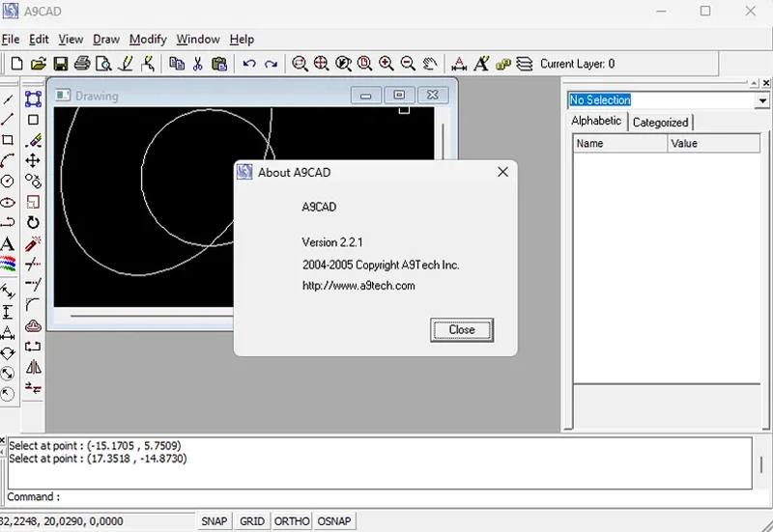
Task: Toggle ORTHO mode in status bar
Action: point(292,521)
